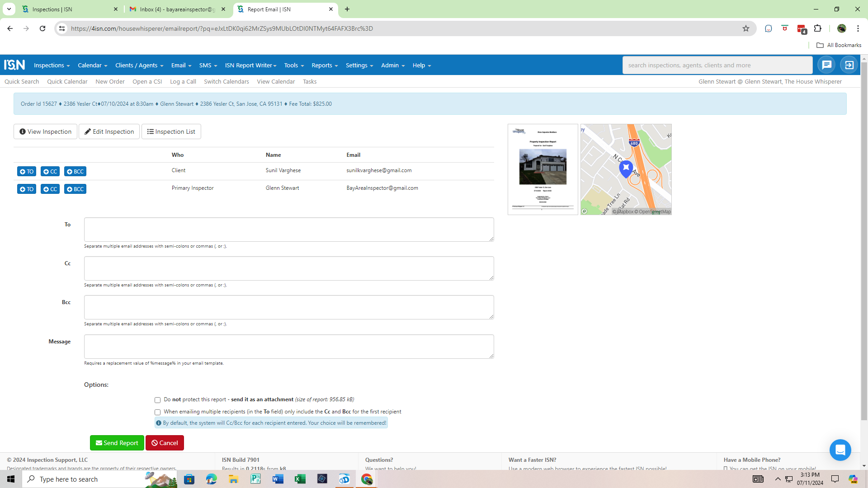This screenshot has height=488, width=868.
Task: Close the Inbox Gmail tab
Action: click(x=223, y=9)
